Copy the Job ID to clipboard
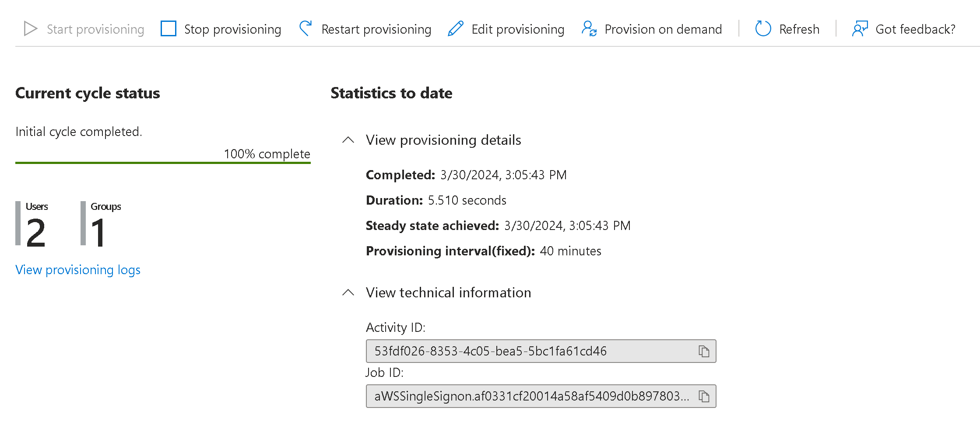This screenshot has width=980, height=439. click(x=704, y=397)
